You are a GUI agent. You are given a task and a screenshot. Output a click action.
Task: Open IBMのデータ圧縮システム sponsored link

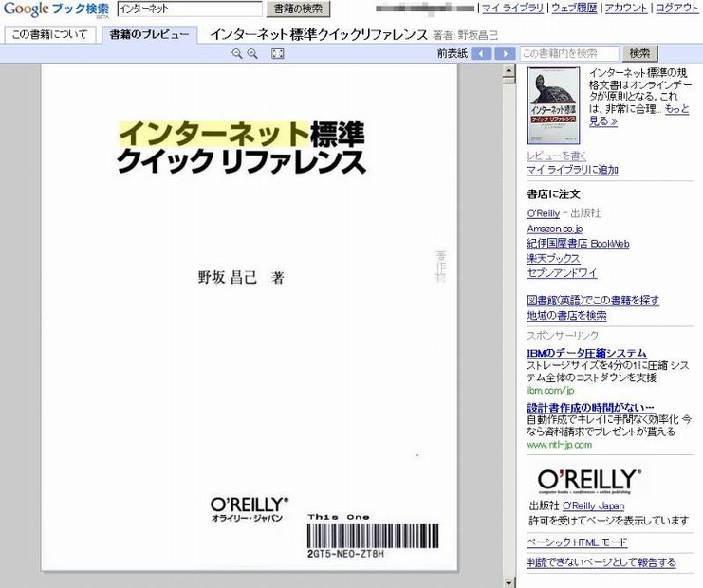(x=586, y=353)
